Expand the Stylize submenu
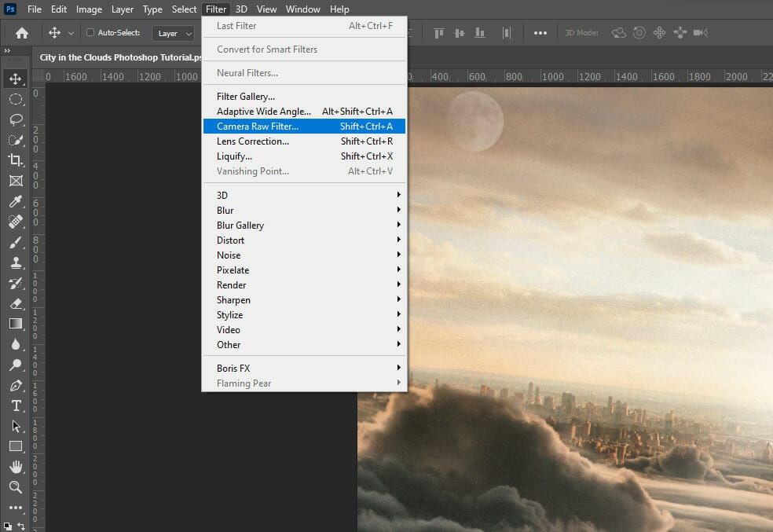Screen dimensions: 773x532 304,314
